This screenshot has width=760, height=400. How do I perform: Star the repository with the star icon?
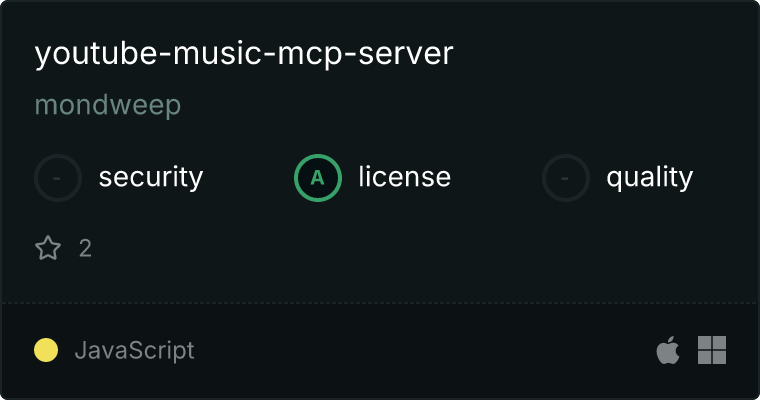pos(48,248)
